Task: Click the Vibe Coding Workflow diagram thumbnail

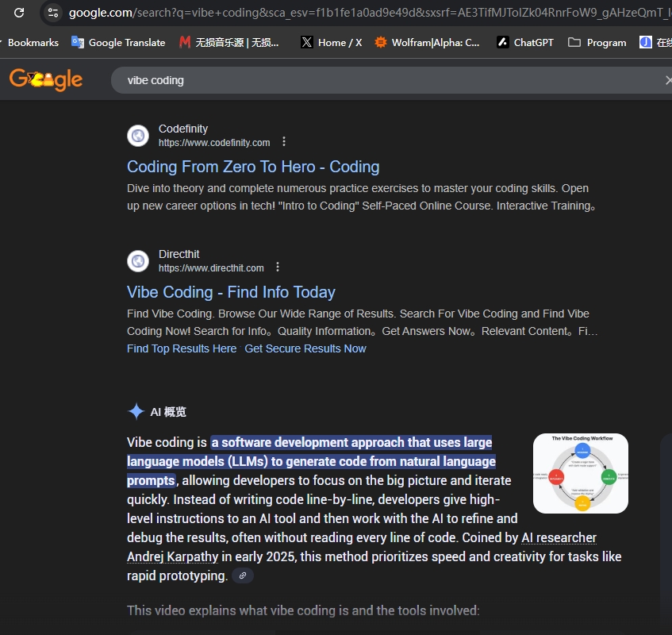Action: tap(581, 473)
